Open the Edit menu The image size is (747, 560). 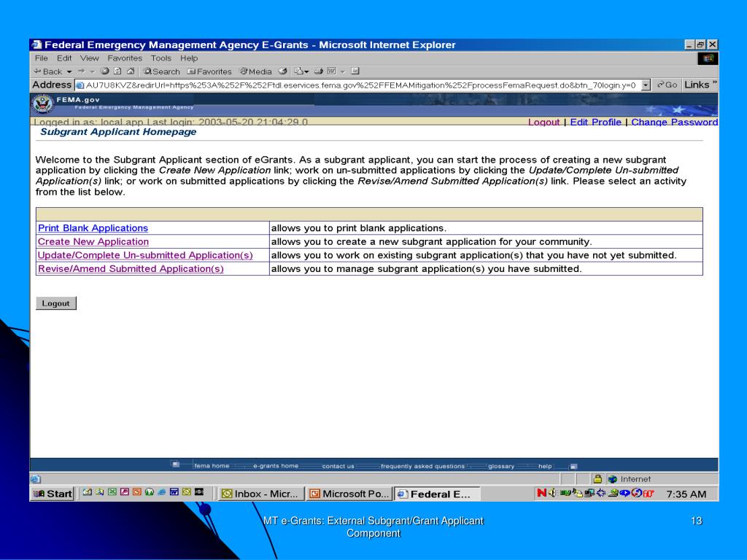click(x=64, y=58)
